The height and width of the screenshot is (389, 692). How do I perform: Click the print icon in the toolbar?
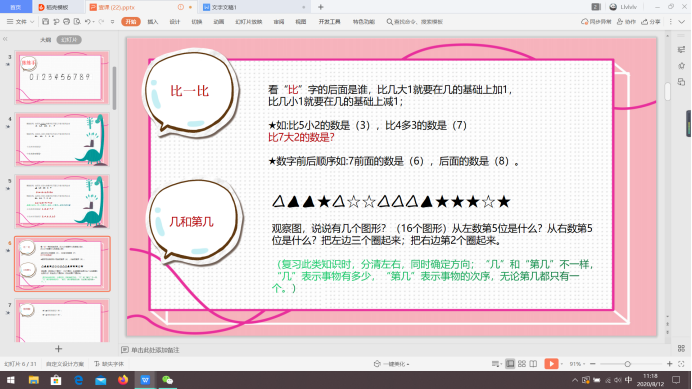click(x=67, y=21)
